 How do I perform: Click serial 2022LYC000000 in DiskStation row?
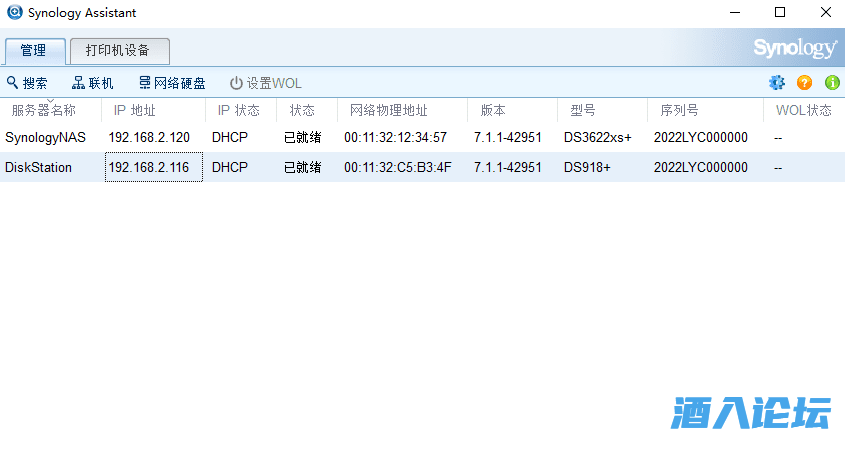[x=701, y=167]
